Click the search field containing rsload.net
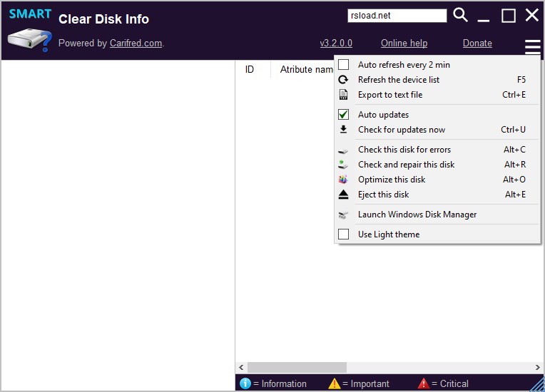 click(x=397, y=16)
